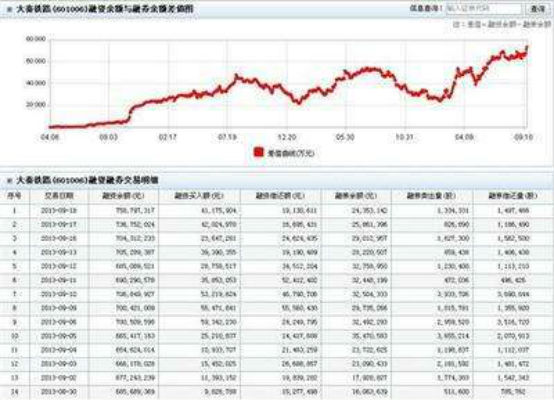
Task: Select the 2013-09-02 date cell
Action: click(59, 378)
